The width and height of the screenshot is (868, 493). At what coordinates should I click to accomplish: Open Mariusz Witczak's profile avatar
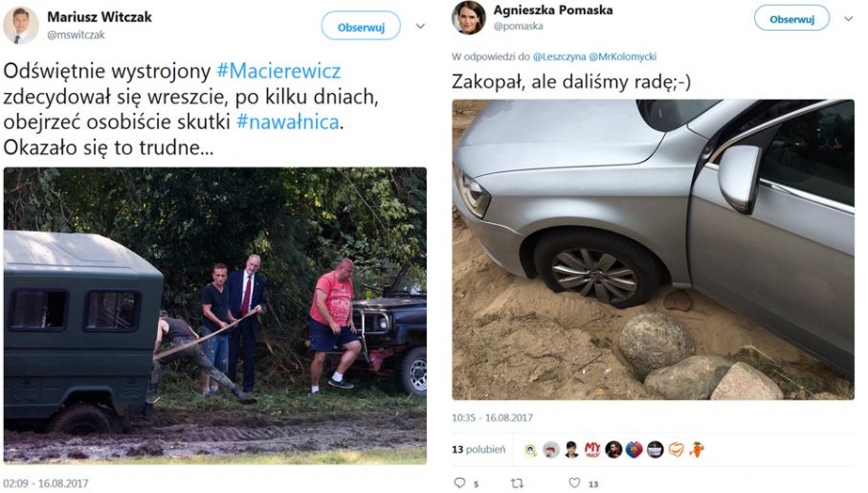pyautogui.click(x=21, y=26)
